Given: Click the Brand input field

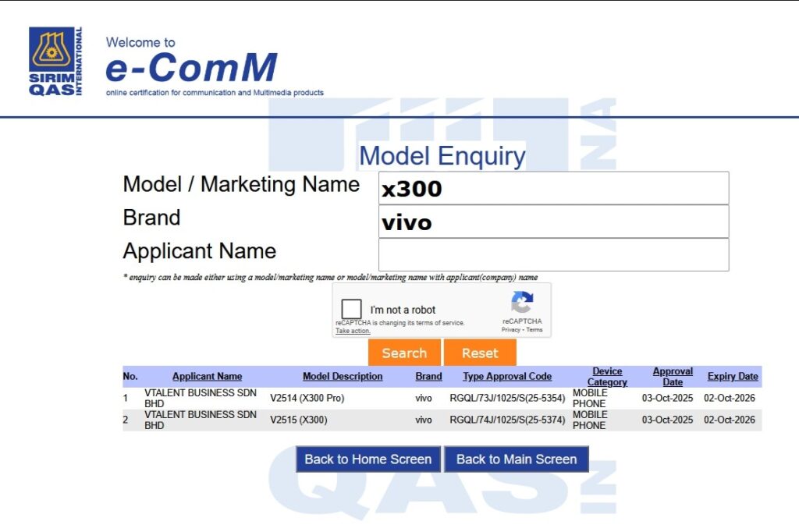Looking at the screenshot, I should (553, 222).
